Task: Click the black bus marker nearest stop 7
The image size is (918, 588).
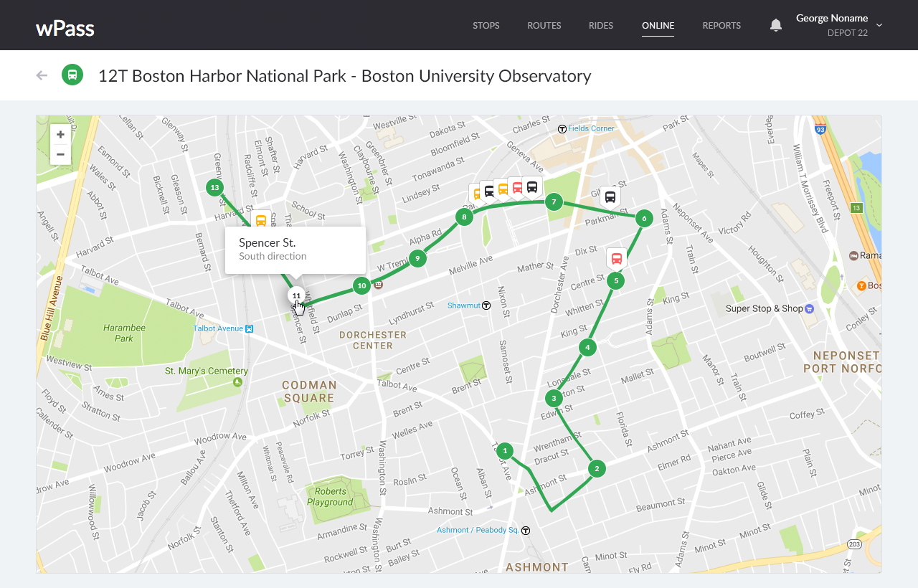Action: tap(532, 187)
